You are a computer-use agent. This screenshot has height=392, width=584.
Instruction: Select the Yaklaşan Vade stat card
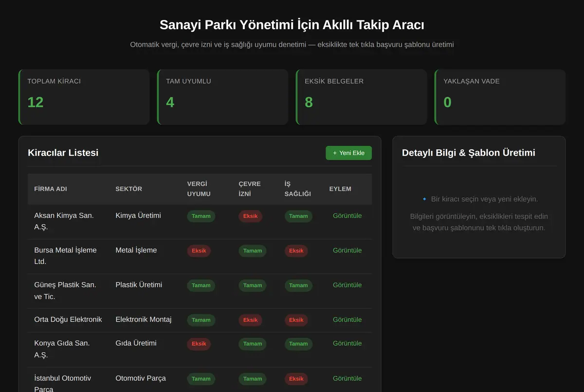click(500, 97)
